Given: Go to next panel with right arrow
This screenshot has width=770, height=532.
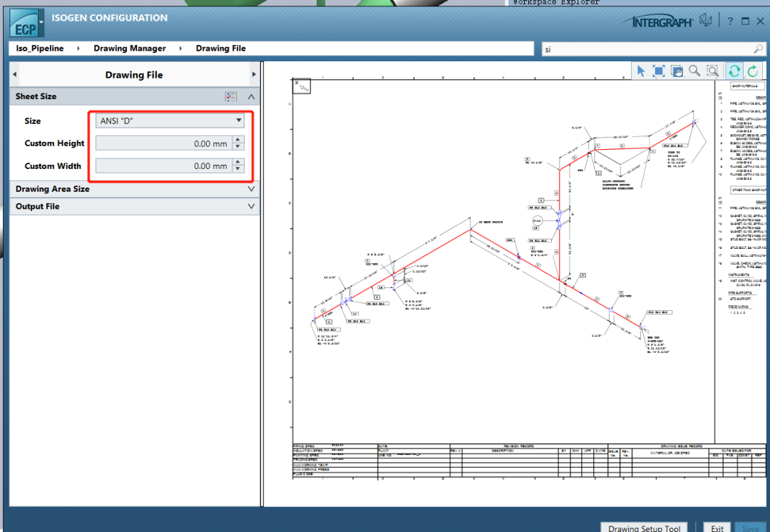Looking at the screenshot, I should (254, 74).
